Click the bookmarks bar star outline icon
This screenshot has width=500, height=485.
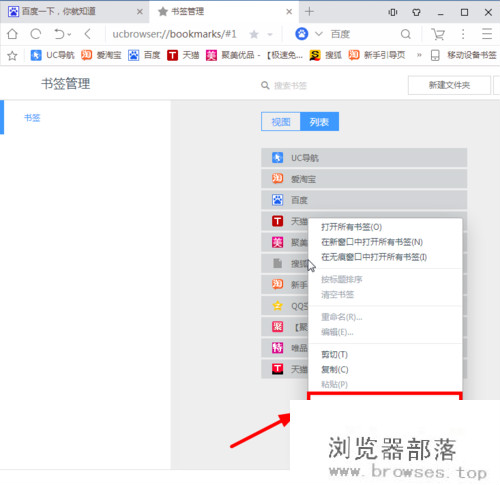pos(12,55)
